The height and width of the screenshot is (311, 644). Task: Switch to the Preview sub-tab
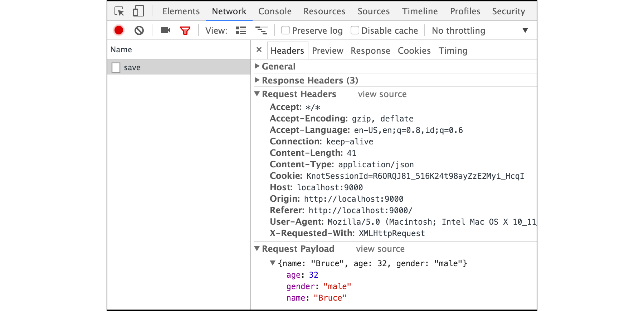[327, 51]
